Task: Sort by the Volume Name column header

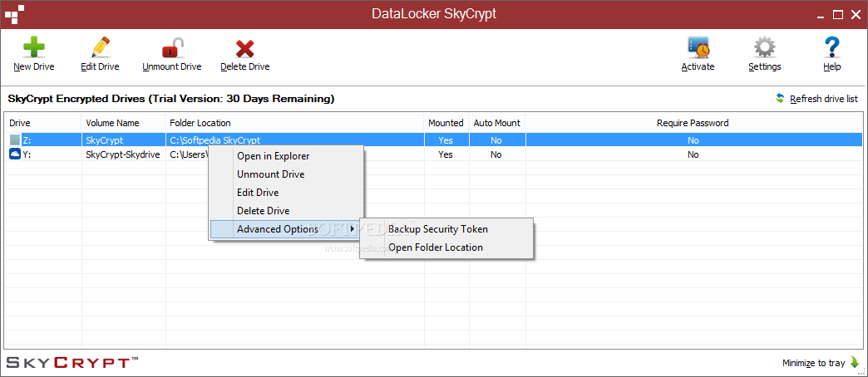Action: pyautogui.click(x=123, y=123)
